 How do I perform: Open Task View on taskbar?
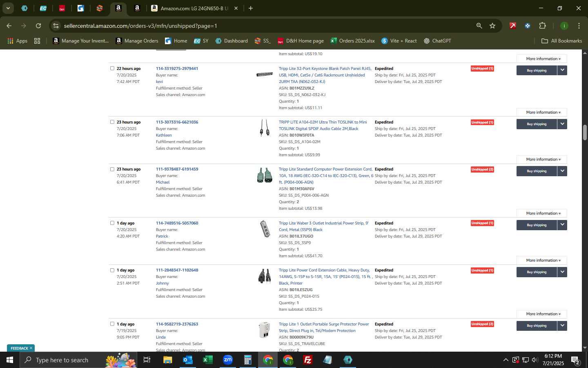click(147, 360)
